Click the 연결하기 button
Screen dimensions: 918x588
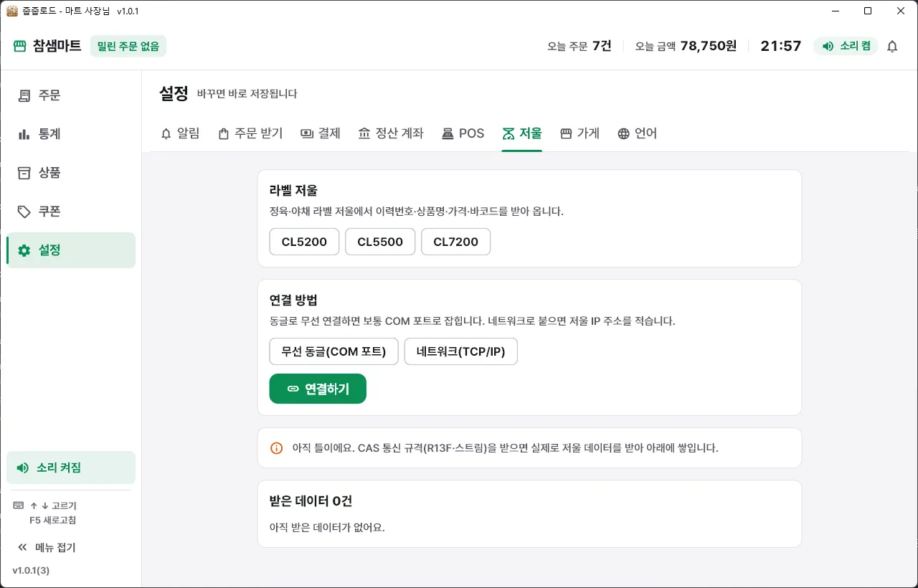click(318, 389)
